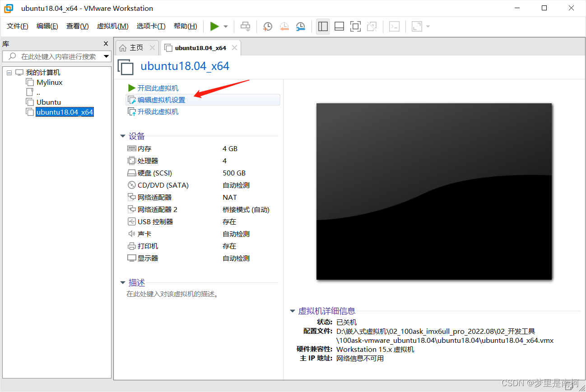Click the 500 GB disk size value

click(x=234, y=173)
